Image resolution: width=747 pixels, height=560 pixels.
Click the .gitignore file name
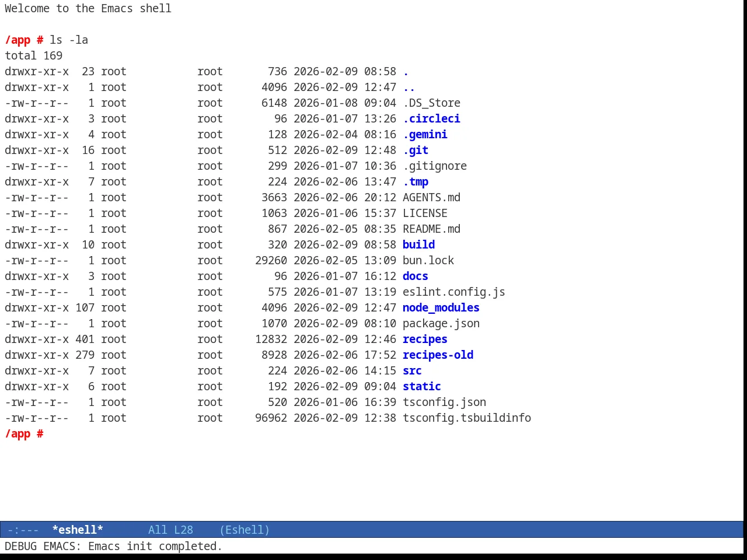coord(435,166)
